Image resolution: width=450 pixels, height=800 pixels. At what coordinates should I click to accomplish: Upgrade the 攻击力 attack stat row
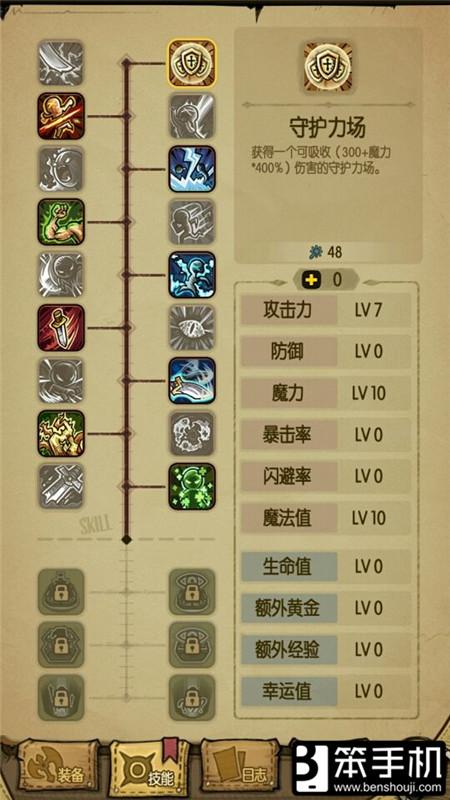click(326, 310)
